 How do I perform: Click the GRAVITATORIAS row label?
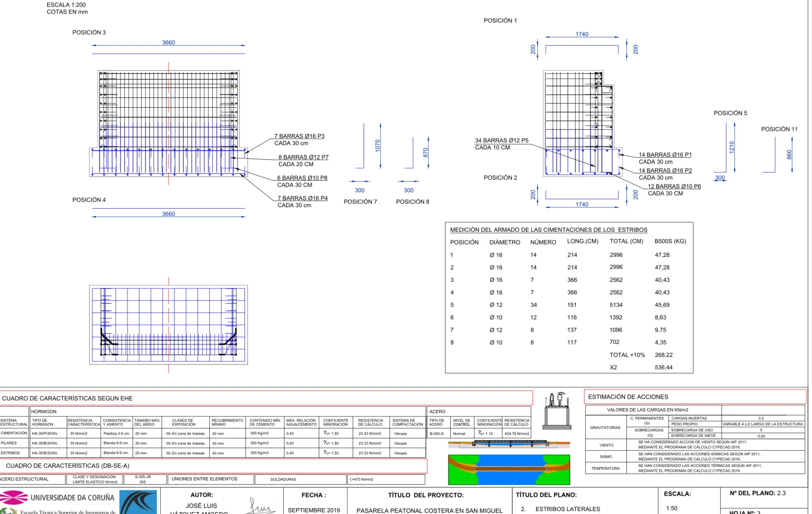[x=605, y=428]
